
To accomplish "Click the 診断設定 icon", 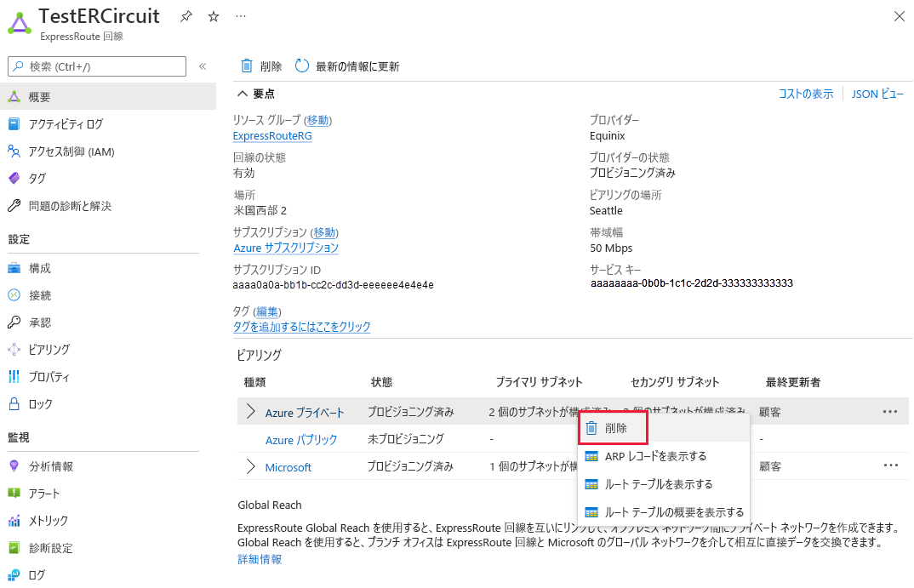I will tap(14, 548).
